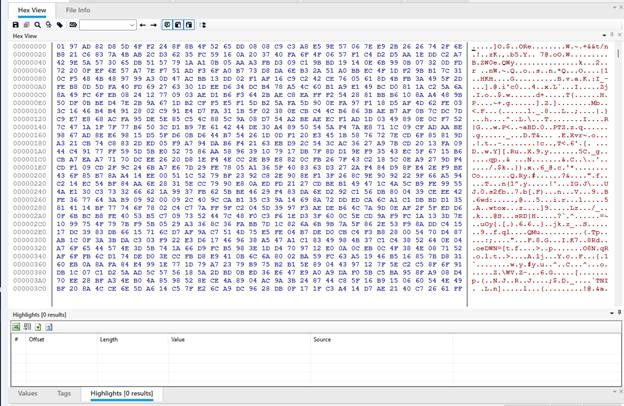Click the ASCII text on the row 00000000

point(540,47)
